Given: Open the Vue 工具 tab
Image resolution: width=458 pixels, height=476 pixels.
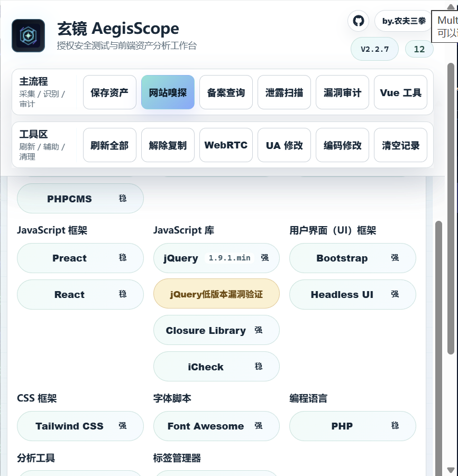Looking at the screenshot, I should [400, 92].
